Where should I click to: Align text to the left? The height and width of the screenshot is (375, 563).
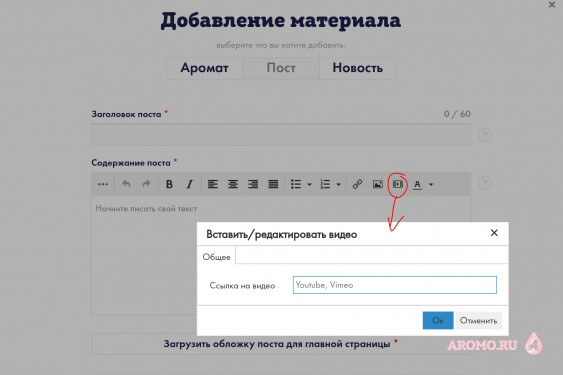coord(213,184)
